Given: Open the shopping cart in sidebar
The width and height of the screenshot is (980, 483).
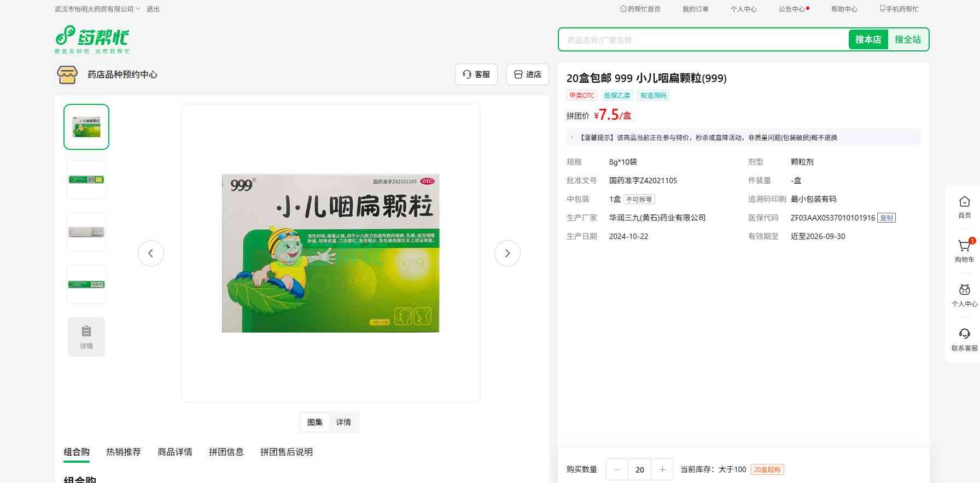Looking at the screenshot, I should tap(964, 247).
